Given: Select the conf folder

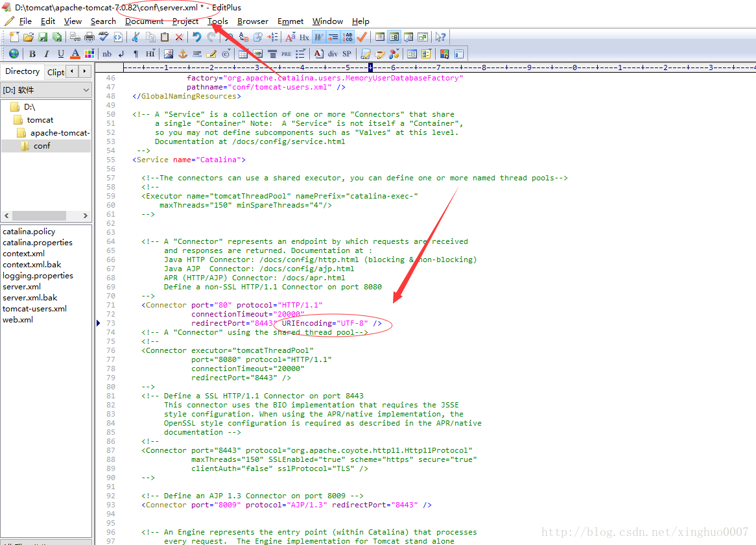Looking at the screenshot, I should [41, 145].
